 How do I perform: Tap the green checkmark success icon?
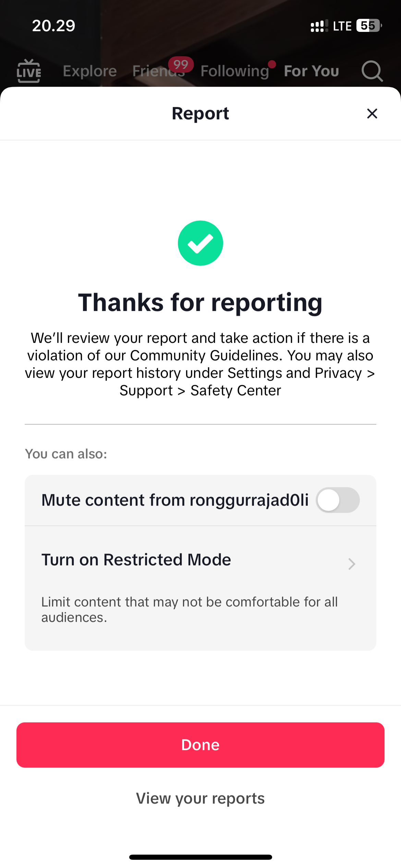[x=200, y=243]
